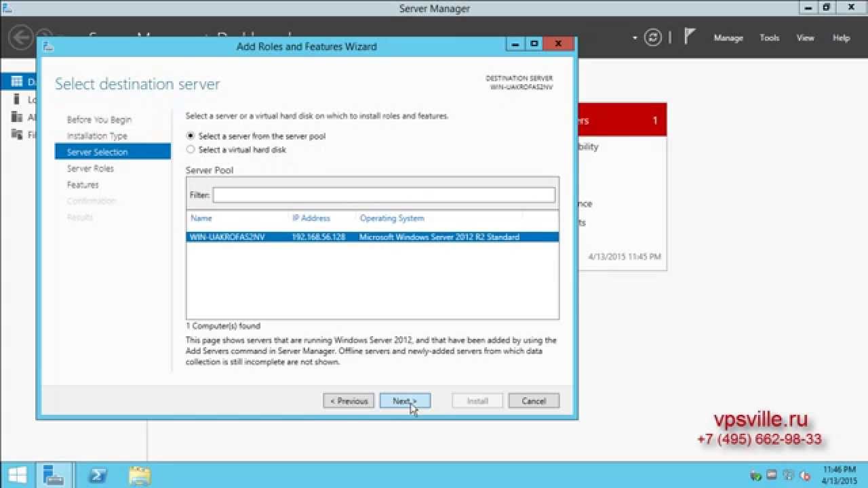Screen dimensions: 868x488
Task: Choose 'Select a virtual hard disk'
Action: click(x=191, y=150)
